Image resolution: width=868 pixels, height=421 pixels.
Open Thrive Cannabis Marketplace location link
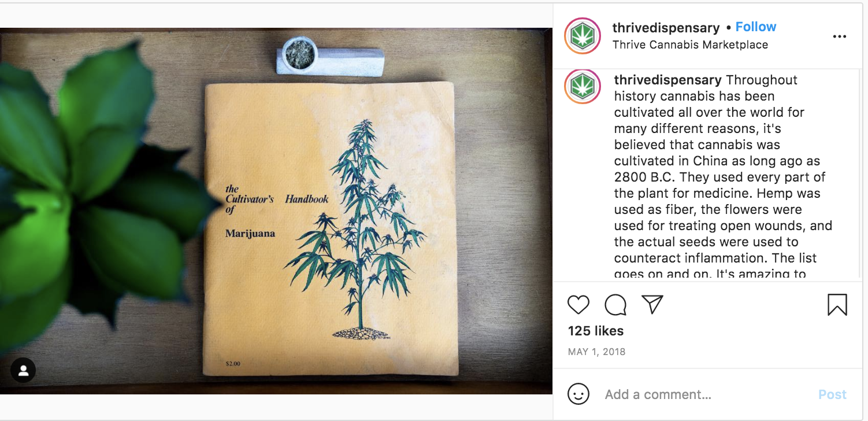pyautogui.click(x=690, y=45)
